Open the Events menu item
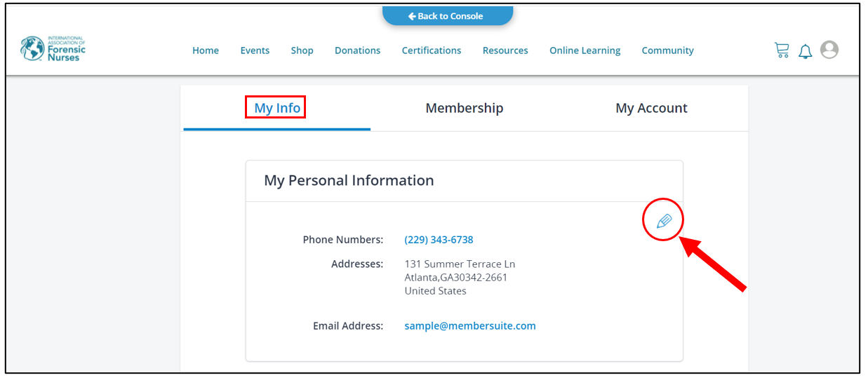The image size is (868, 380). [x=255, y=50]
